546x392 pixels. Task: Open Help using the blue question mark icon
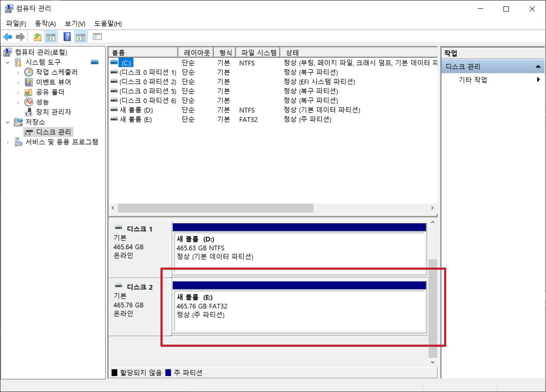[66, 36]
